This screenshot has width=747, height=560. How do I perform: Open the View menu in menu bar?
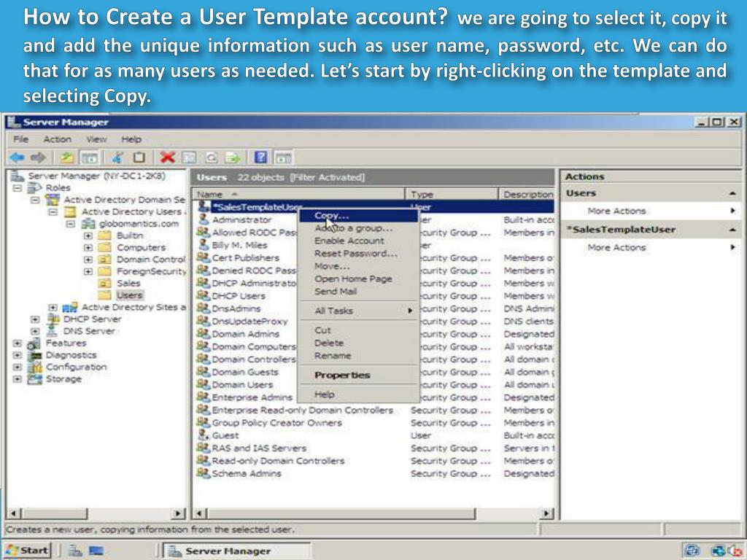(x=96, y=139)
